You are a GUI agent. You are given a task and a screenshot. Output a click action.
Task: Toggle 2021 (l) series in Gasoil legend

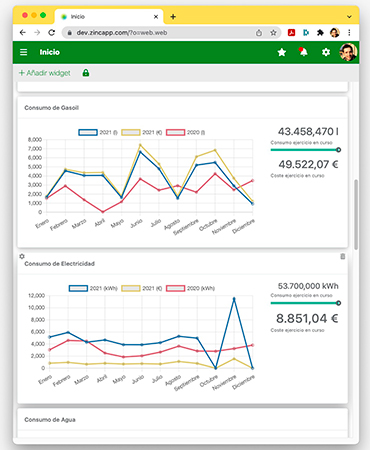98,132
